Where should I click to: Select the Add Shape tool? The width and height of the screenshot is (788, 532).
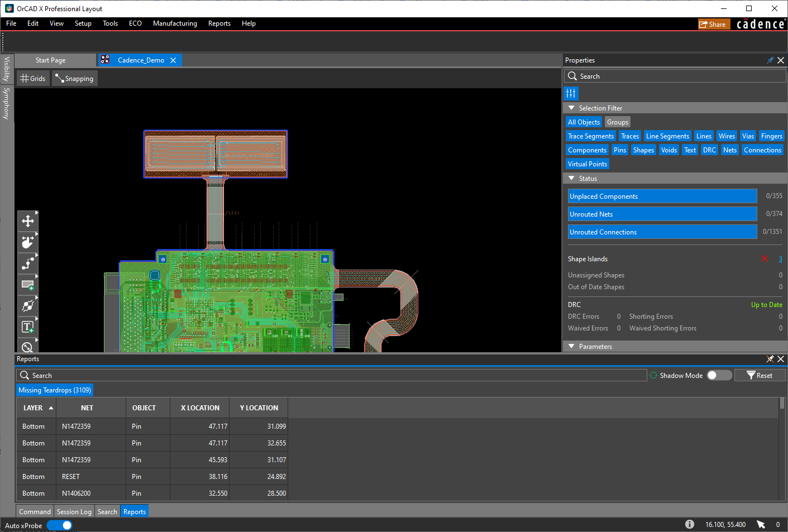[27, 285]
